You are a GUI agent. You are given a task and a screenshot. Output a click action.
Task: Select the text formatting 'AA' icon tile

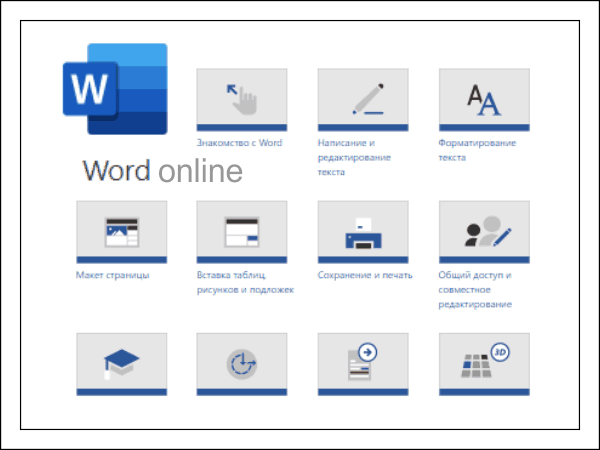[x=484, y=99]
